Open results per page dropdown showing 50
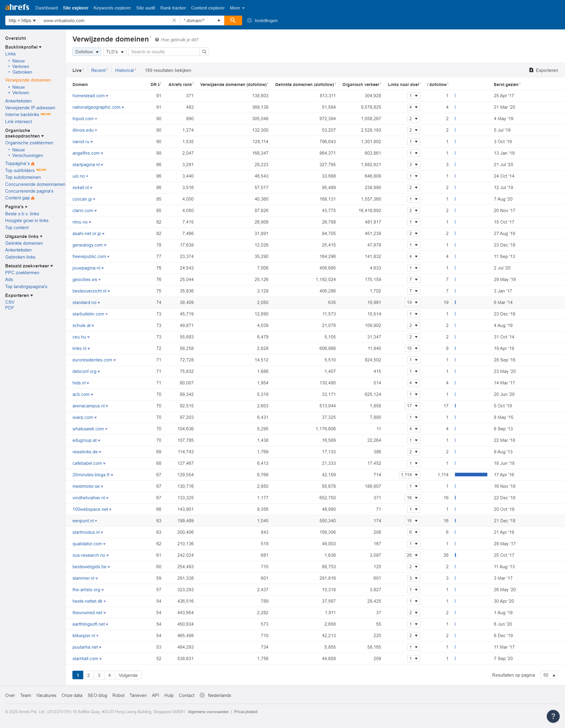Screen dimensions: 565x728 click(549, 675)
